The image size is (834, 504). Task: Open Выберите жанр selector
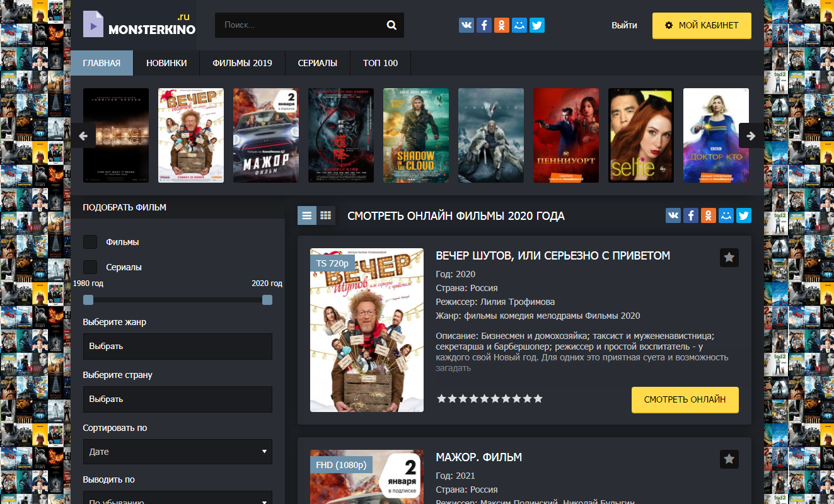(178, 346)
